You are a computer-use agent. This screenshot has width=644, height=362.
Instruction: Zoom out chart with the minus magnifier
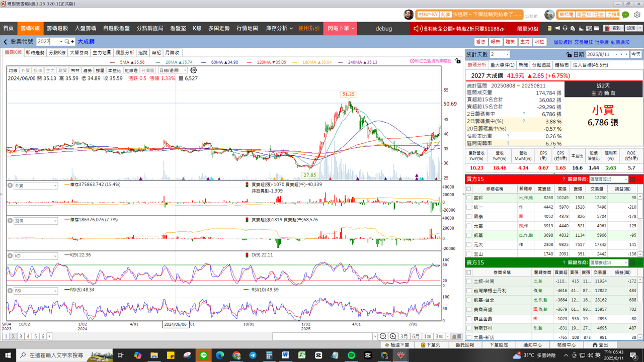[x=383, y=336]
